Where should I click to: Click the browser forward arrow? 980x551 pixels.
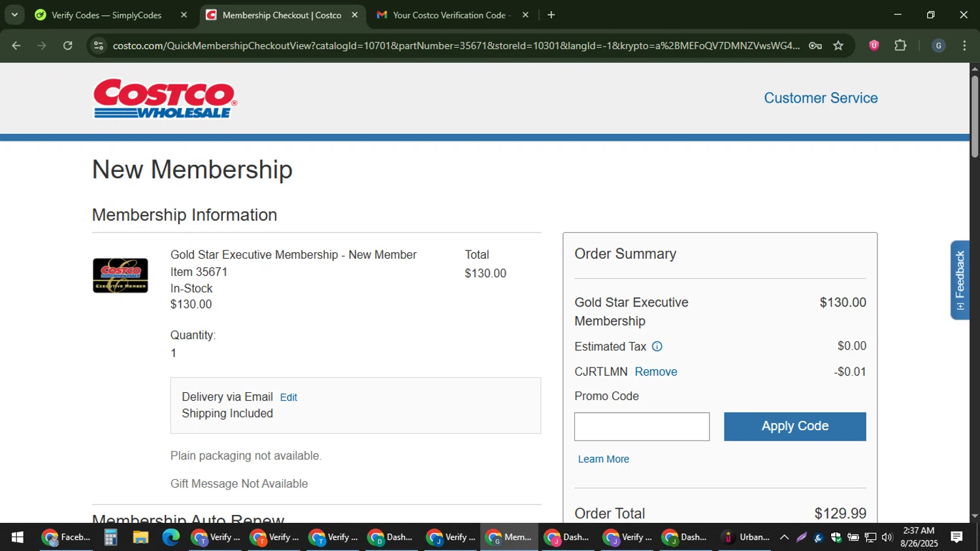[x=42, y=46]
